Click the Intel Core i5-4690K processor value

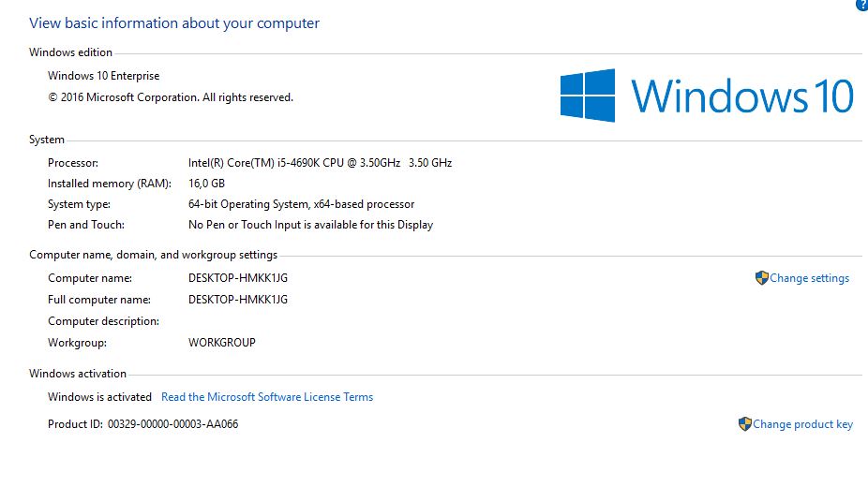click(320, 163)
